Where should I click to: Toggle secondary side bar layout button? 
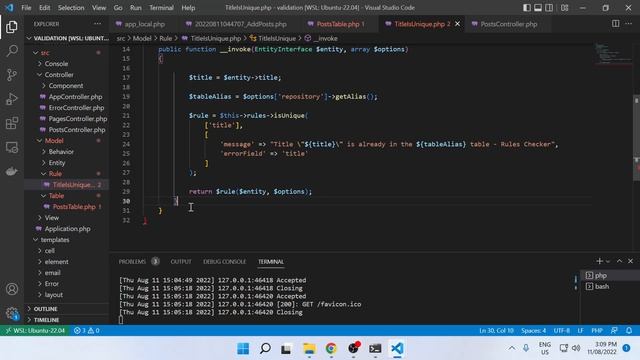[549, 8]
